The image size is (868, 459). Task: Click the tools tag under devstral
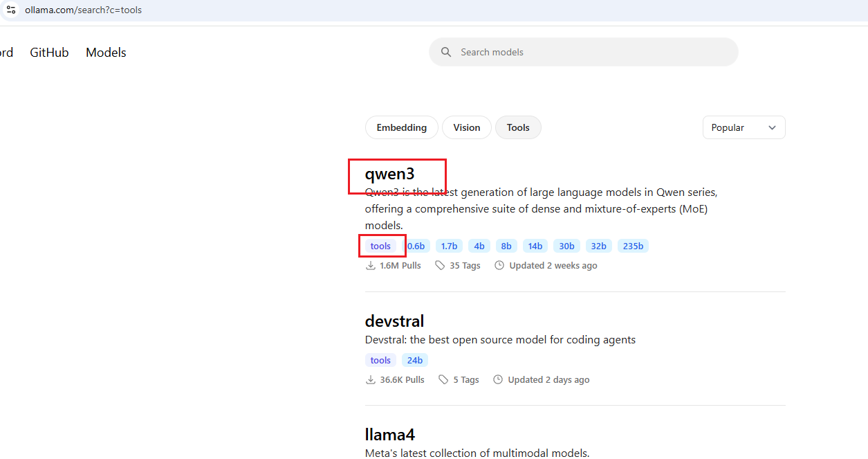click(x=380, y=360)
